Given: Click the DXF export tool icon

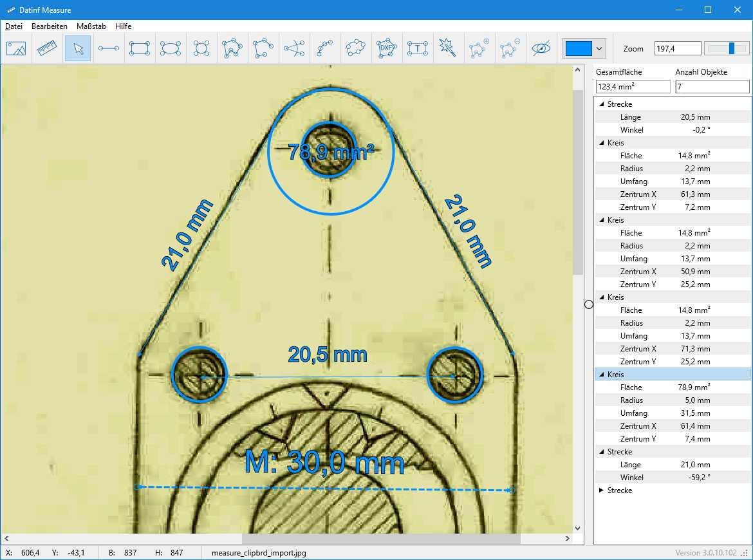Looking at the screenshot, I should pyautogui.click(x=387, y=48).
